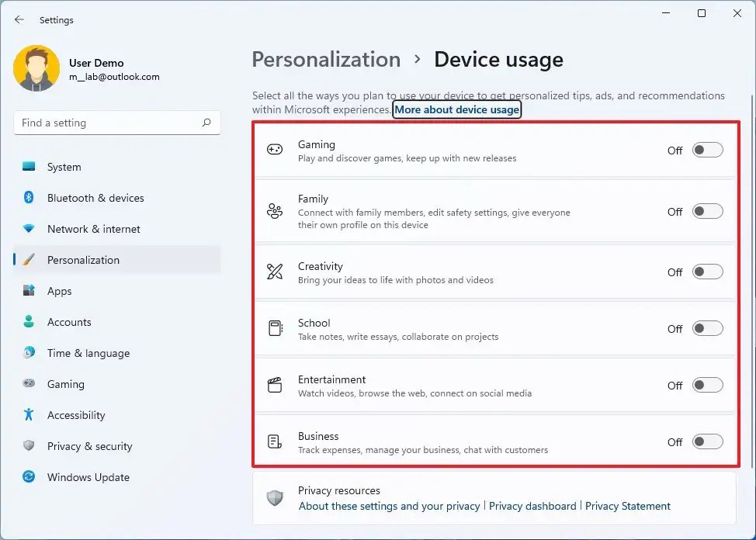Open More about device usage link
The image size is (756, 540).
456,109
